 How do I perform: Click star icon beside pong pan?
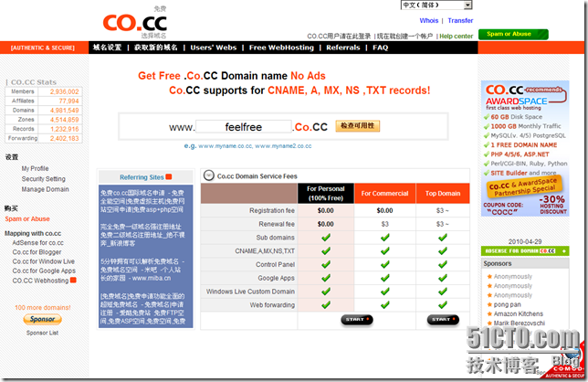point(489,304)
